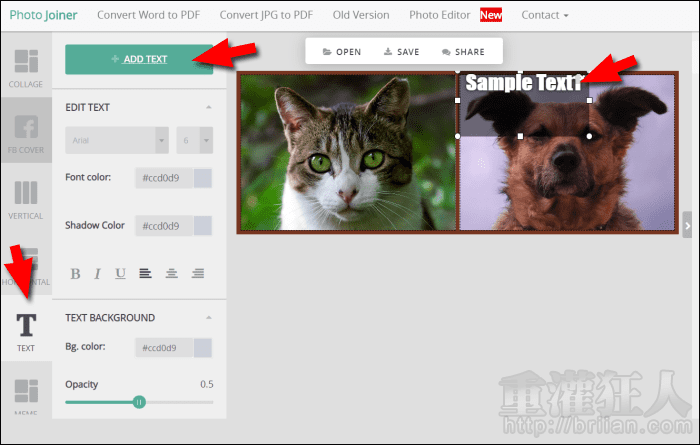Open the Arial font family dropdown
This screenshot has height=445, width=700.
[x=116, y=141]
